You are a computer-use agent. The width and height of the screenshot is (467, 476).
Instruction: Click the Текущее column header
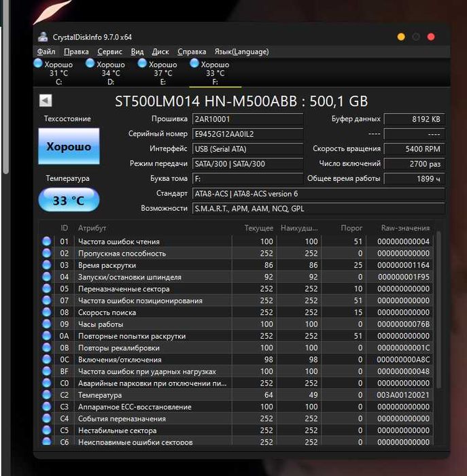click(x=259, y=228)
